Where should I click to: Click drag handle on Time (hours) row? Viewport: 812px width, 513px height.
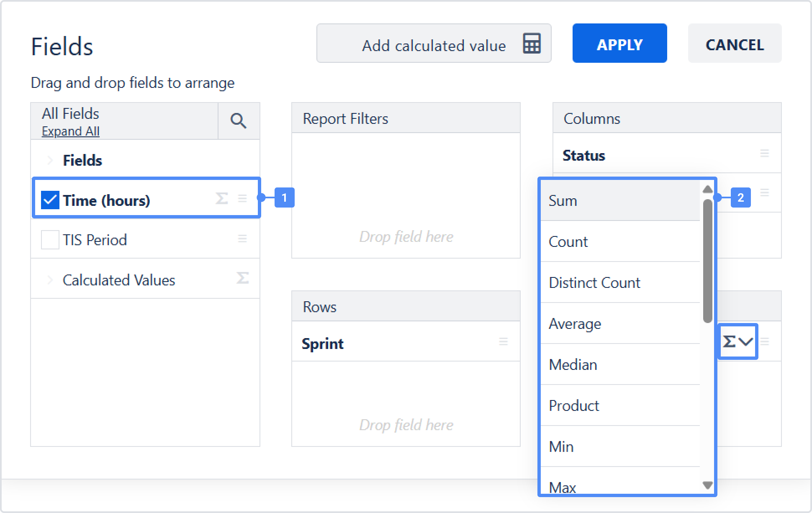click(242, 198)
